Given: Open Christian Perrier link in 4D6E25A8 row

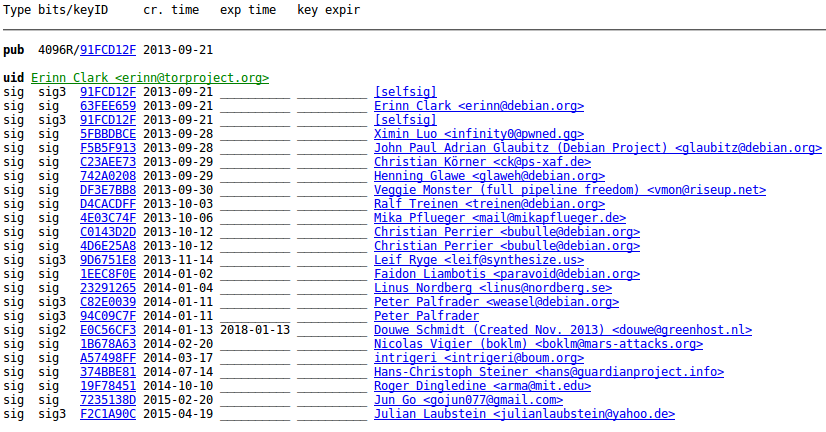Looking at the screenshot, I should click(x=507, y=246).
